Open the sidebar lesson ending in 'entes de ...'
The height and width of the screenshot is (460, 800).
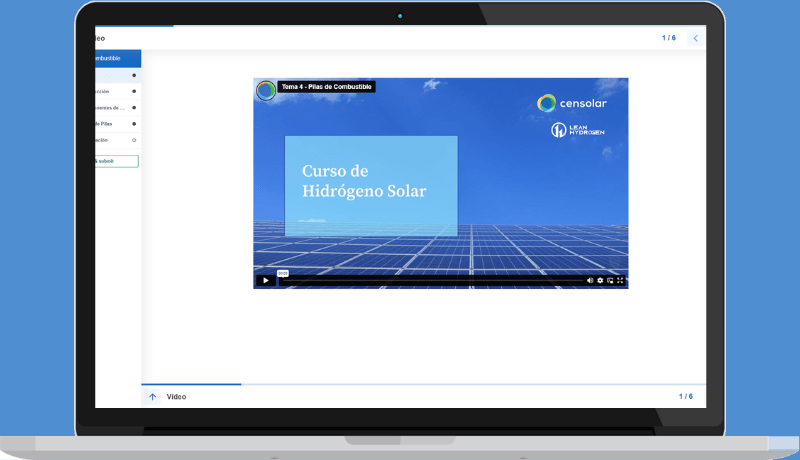[118, 108]
